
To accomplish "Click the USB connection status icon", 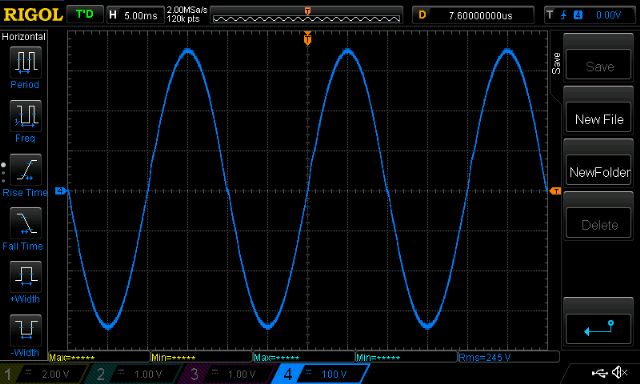I will click(x=599, y=373).
